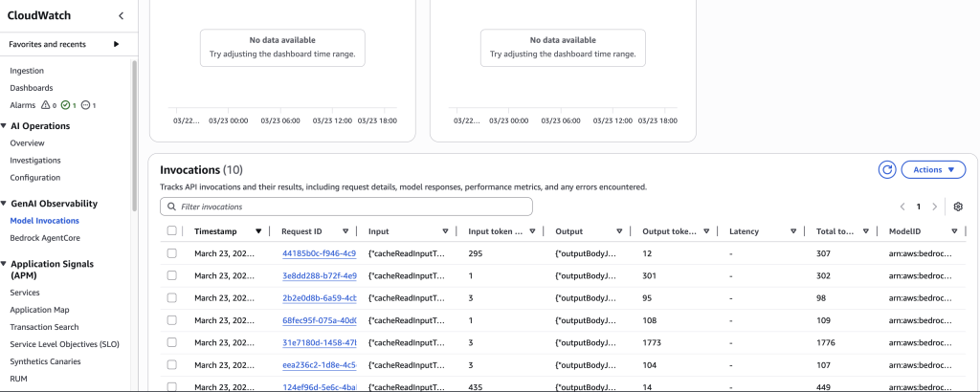
Task: Toggle the select-all invocations checkbox
Action: coord(172,231)
